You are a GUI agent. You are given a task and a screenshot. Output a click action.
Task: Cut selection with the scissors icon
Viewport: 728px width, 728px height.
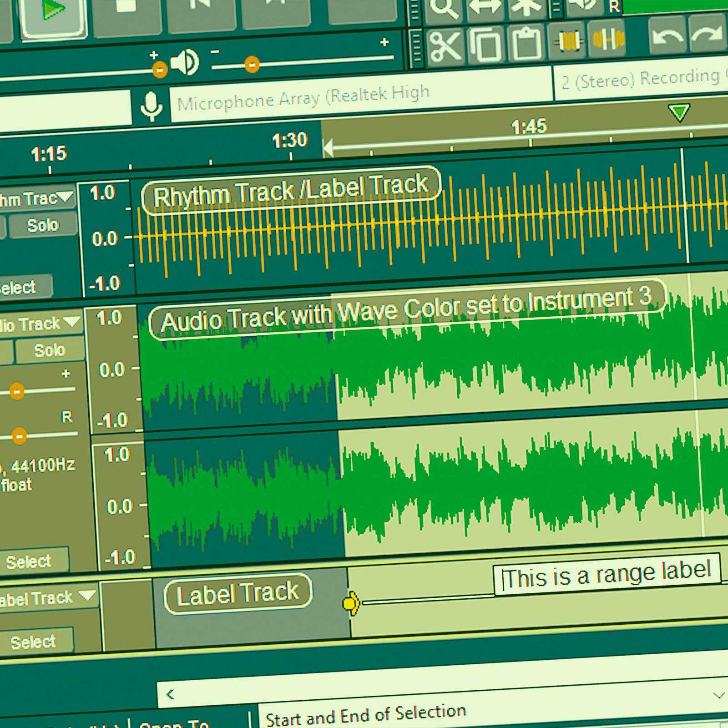445,46
